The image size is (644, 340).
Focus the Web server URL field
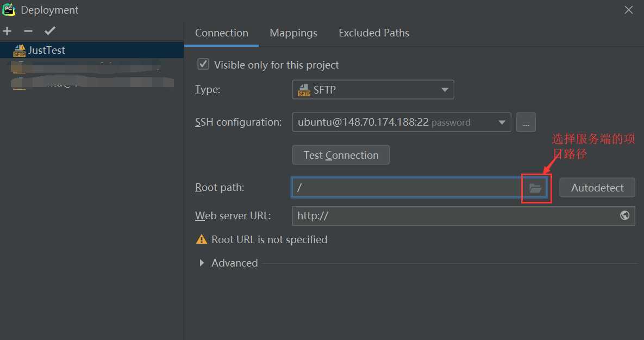pyautogui.click(x=451, y=215)
